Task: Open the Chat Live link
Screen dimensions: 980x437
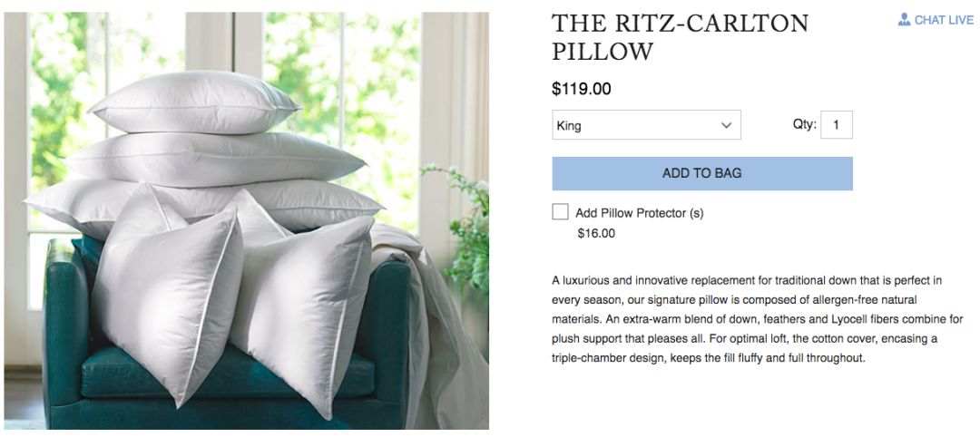Action: pos(943,20)
